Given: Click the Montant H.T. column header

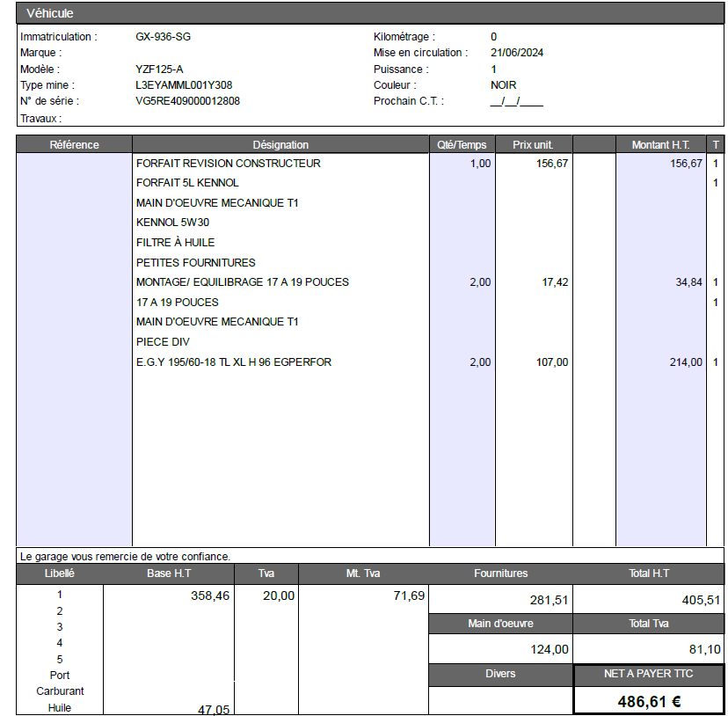Looking at the screenshot, I should pos(660,144).
